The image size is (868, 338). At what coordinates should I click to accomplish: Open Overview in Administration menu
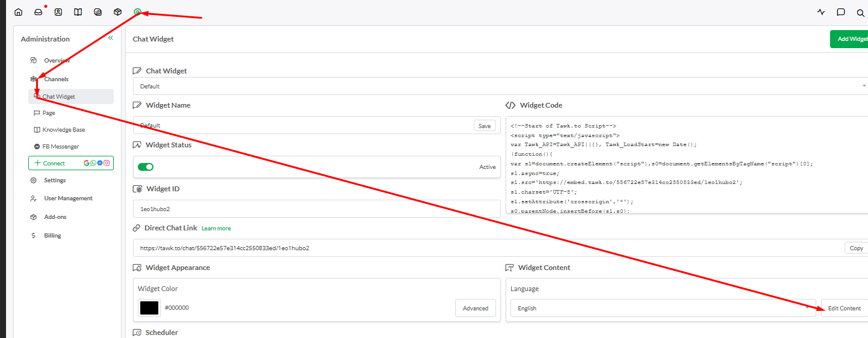coord(57,60)
